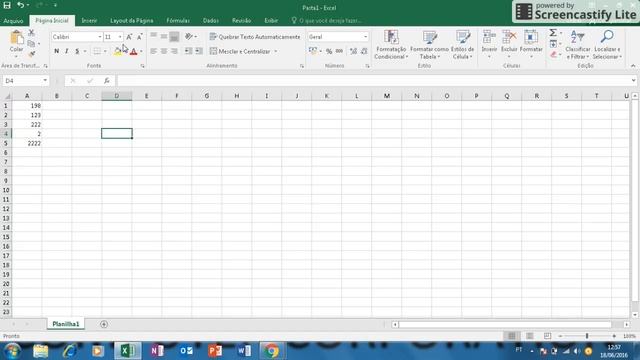Screen dimensions: 640x360
Task: Click Excluir in the Células group
Action: point(509,43)
